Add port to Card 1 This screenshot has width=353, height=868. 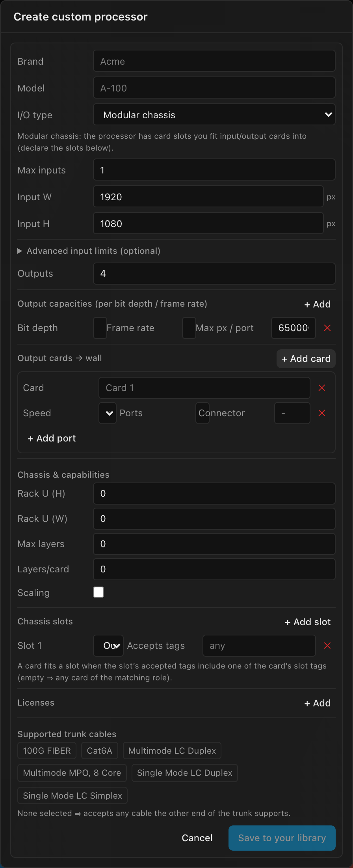(x=52, y=438)
